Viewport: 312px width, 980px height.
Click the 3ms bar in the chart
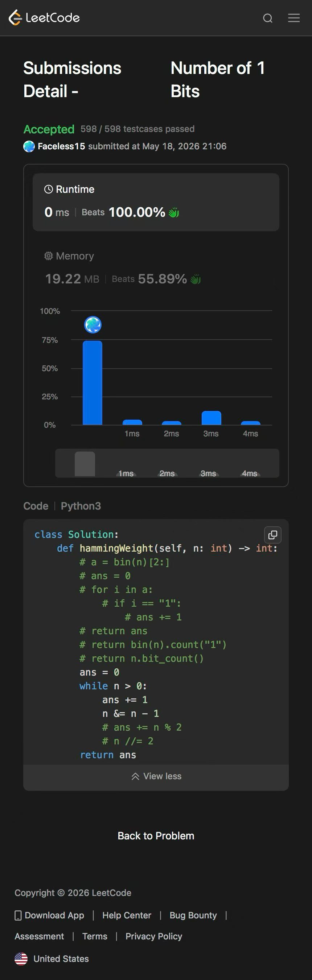pyautogui.click(x=212, y=418)
